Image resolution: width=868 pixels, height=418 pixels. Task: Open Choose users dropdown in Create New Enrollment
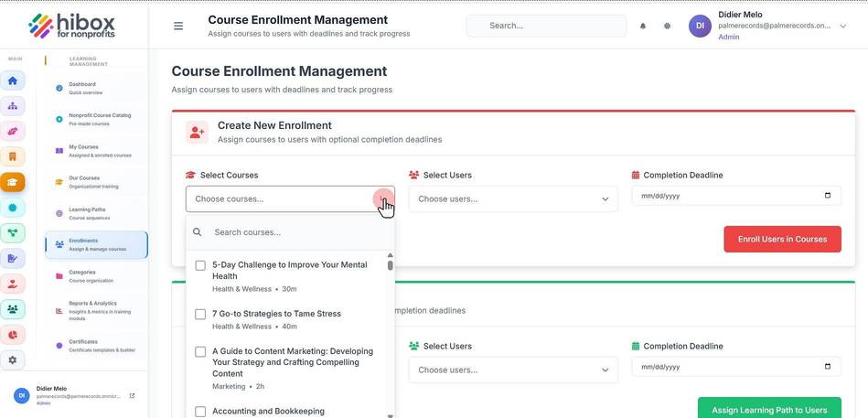click(x=513, y=198)
